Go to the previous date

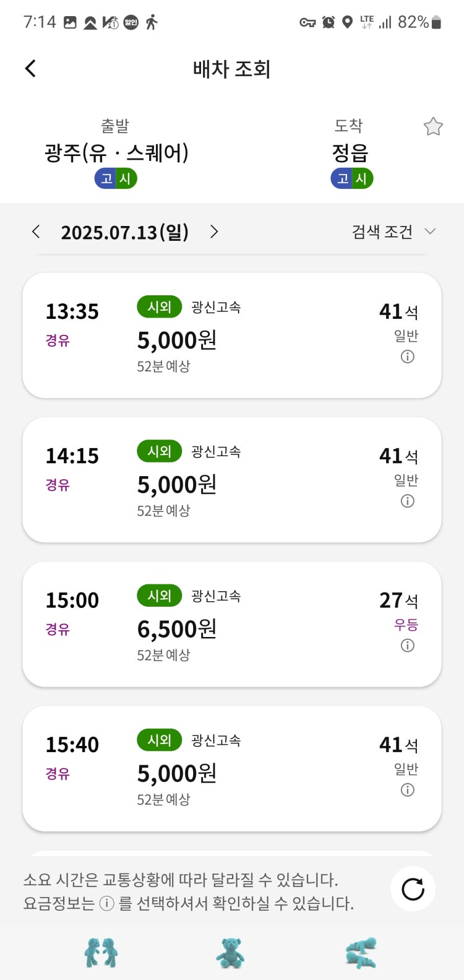tap(36, 232)
